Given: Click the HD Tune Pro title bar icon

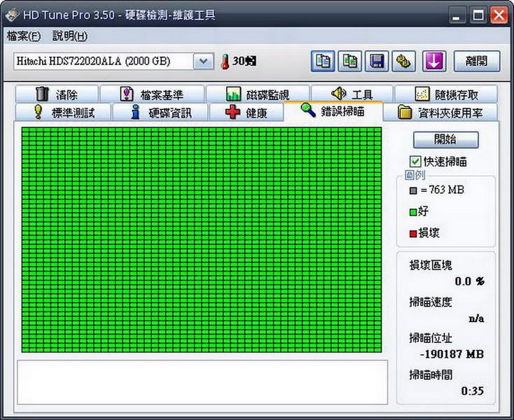Looking at the screenshot, I should point(12,15).
